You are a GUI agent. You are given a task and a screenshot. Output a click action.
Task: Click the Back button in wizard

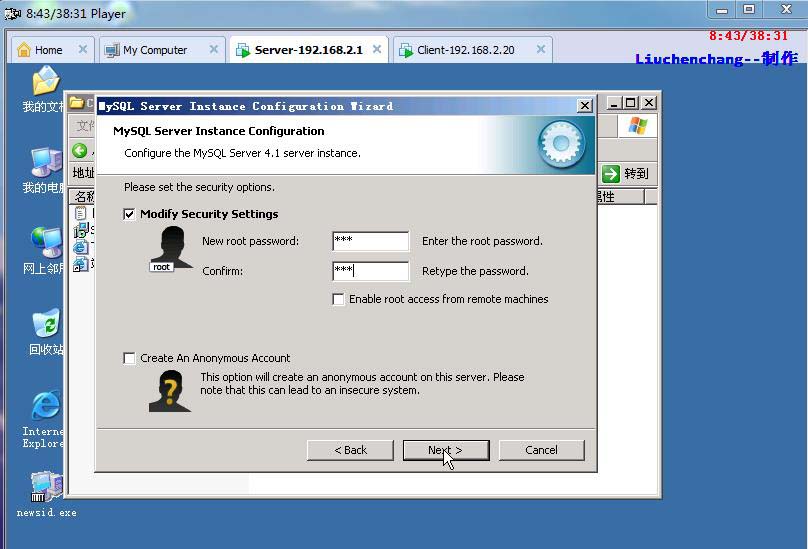click(x=350, y=450)
